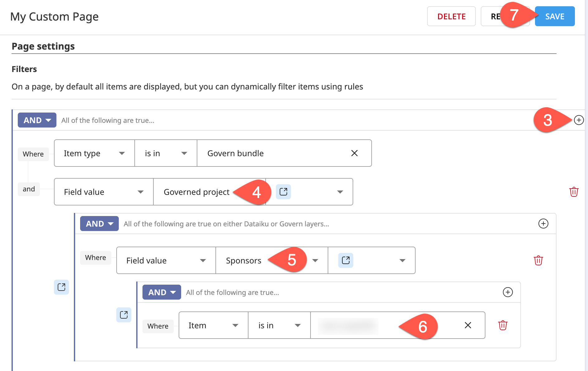
Task: Clear the Govern bundle value
Action: tap(354, 153)
